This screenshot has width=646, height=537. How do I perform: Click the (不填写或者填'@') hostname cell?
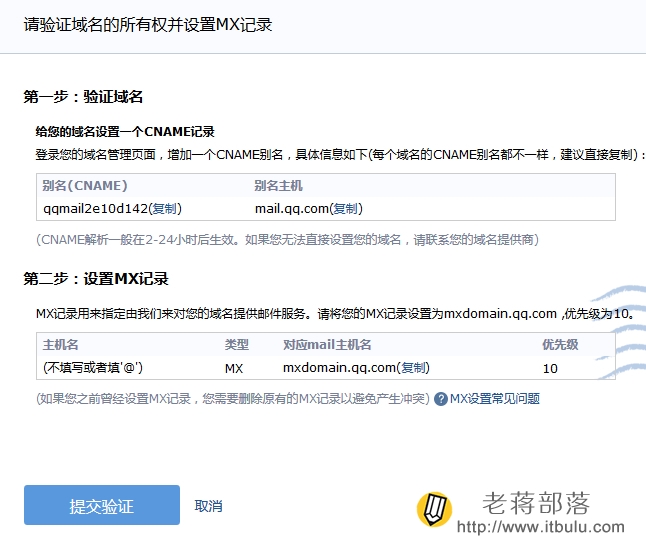click(93, 367)
